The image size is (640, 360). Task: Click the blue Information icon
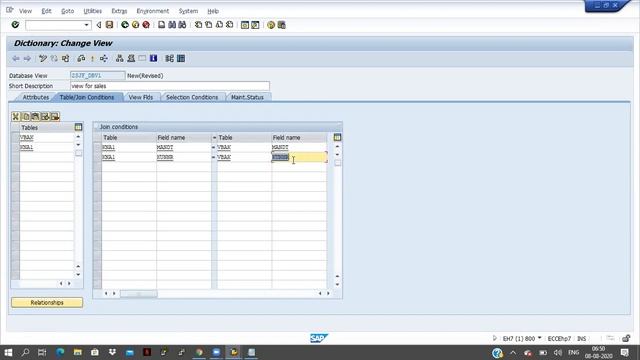153,58
